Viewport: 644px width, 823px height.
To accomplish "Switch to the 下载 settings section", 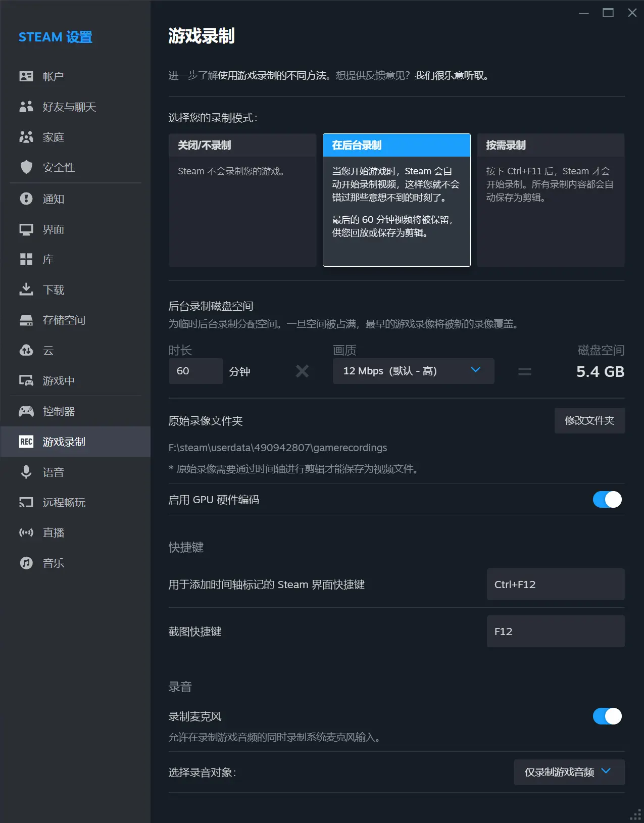I will [75, 289].
